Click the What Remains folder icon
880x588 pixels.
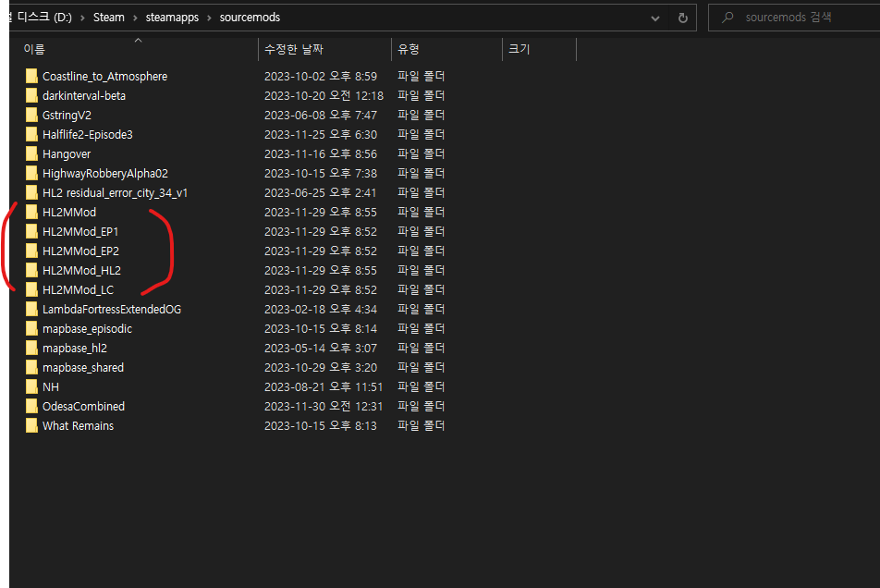click(31, 426)
